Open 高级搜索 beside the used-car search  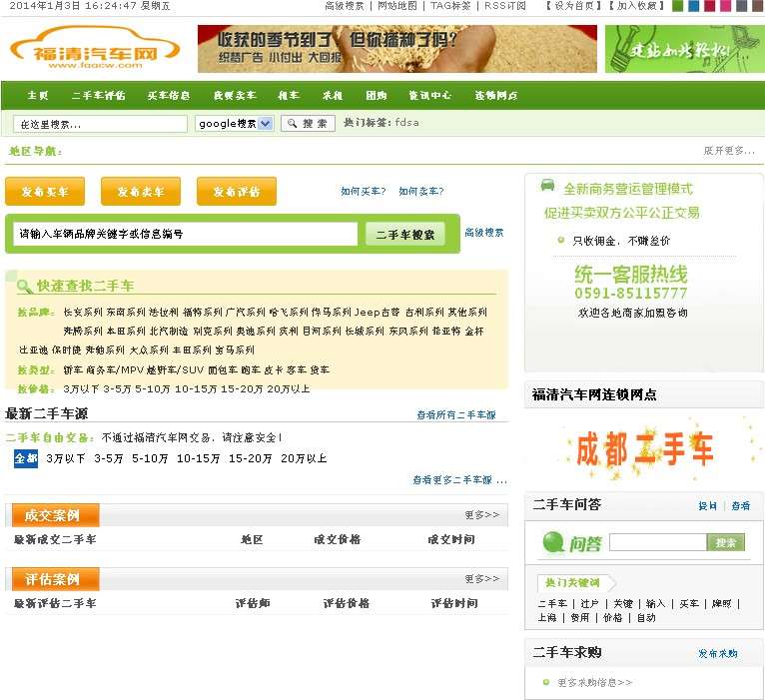click(484, 233)
